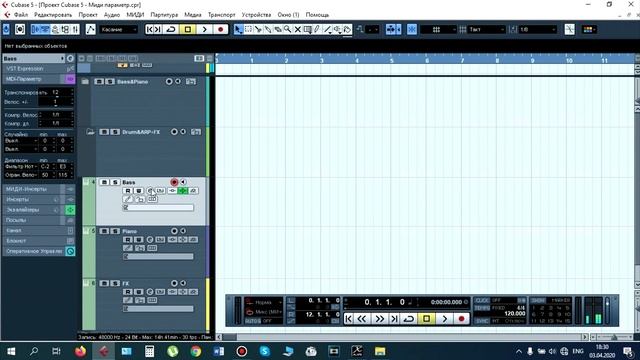
Task: Open the Редактировать menu
Action: (x=53, y=15)
